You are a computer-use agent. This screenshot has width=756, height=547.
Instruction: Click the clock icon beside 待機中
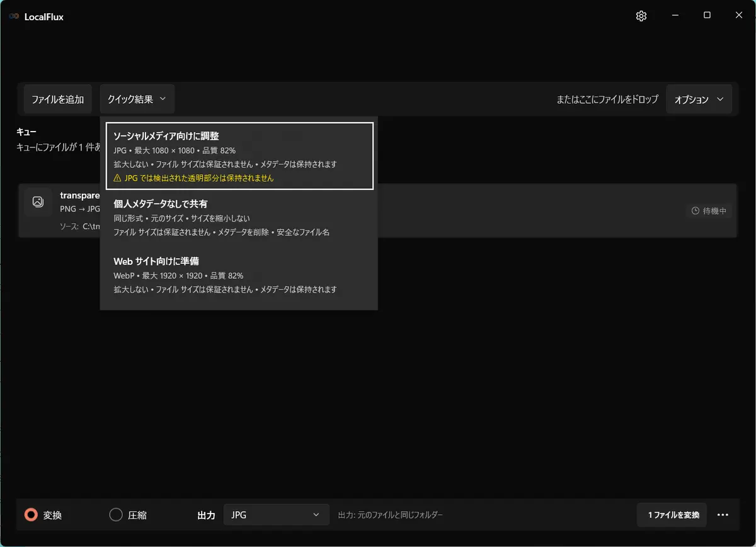point(696,211)
